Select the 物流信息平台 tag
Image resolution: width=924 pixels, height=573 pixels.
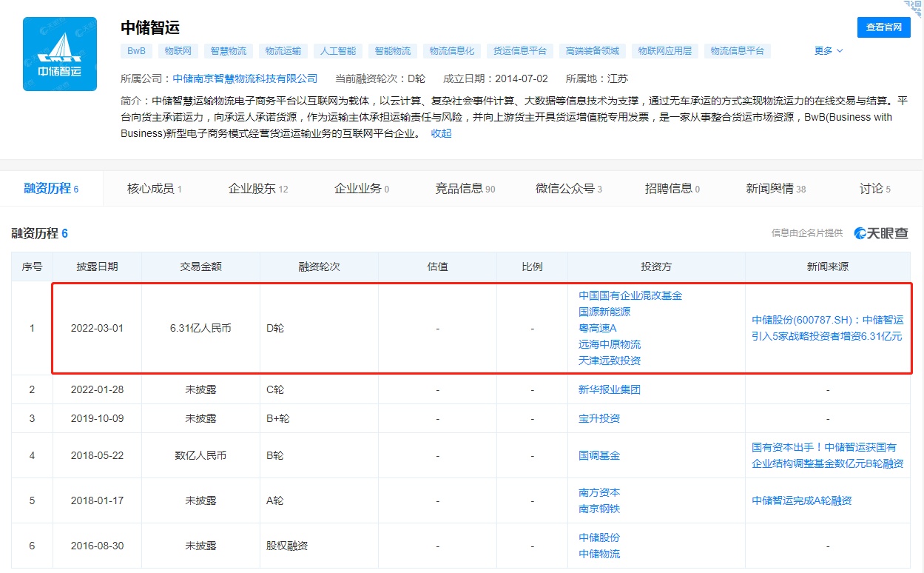[x=738, y=51]
